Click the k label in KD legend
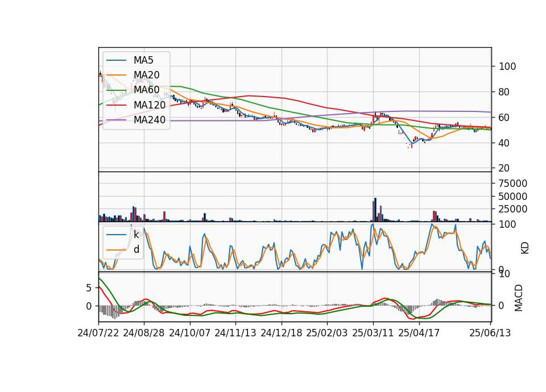 pyautogui.click(x=136, y=235)
